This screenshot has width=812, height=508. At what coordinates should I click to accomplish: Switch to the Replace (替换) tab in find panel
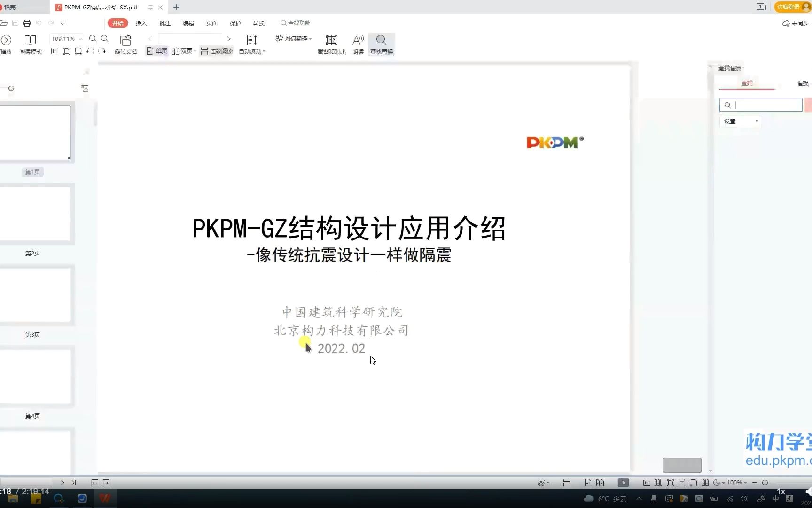click(x=803, y=83)
